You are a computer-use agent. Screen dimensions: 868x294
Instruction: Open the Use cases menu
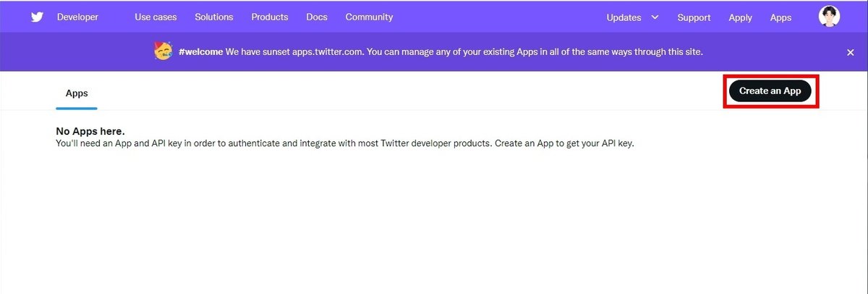coord(156,17)
